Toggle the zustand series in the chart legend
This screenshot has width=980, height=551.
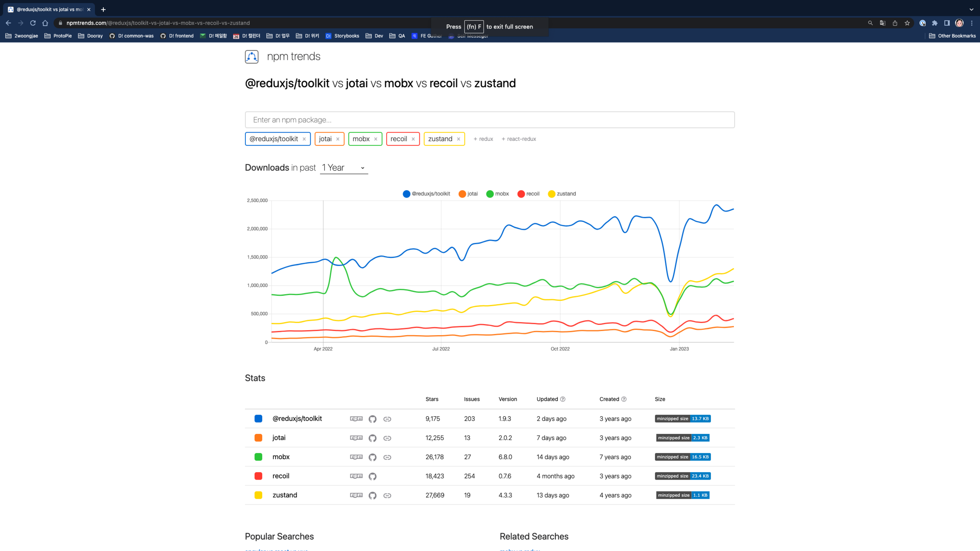click(x=562, y=194)
